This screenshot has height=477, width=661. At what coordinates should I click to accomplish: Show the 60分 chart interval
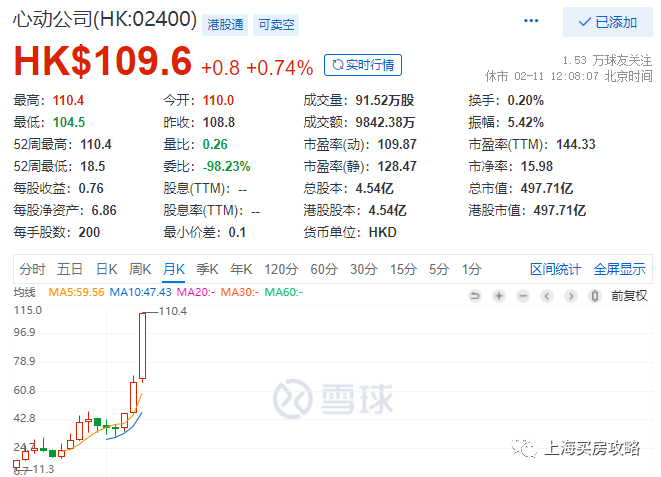coord(324,269)
